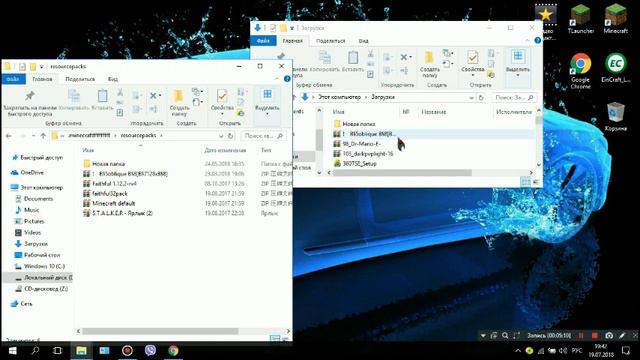The width and height of the screenshot is (640, 360).
Task: Click Delete X in the resourcepacks ribbon
Action: pyautogui.click(x=155, y=96)
